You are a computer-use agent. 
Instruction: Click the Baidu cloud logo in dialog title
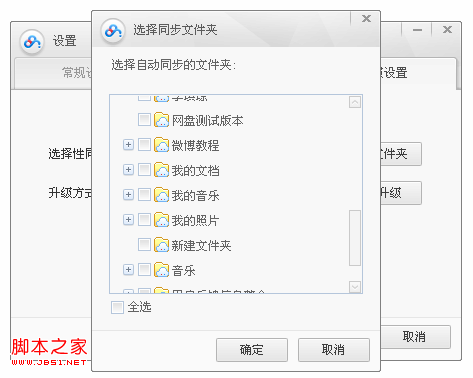113,31
